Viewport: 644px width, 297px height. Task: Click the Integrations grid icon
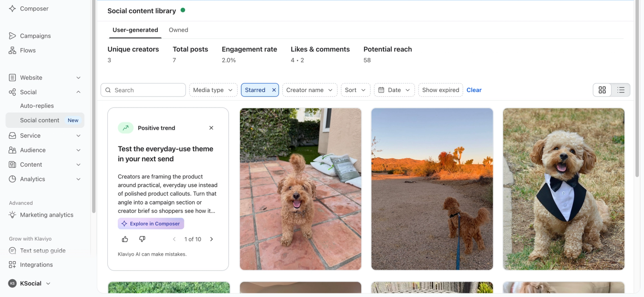point(12,265)
